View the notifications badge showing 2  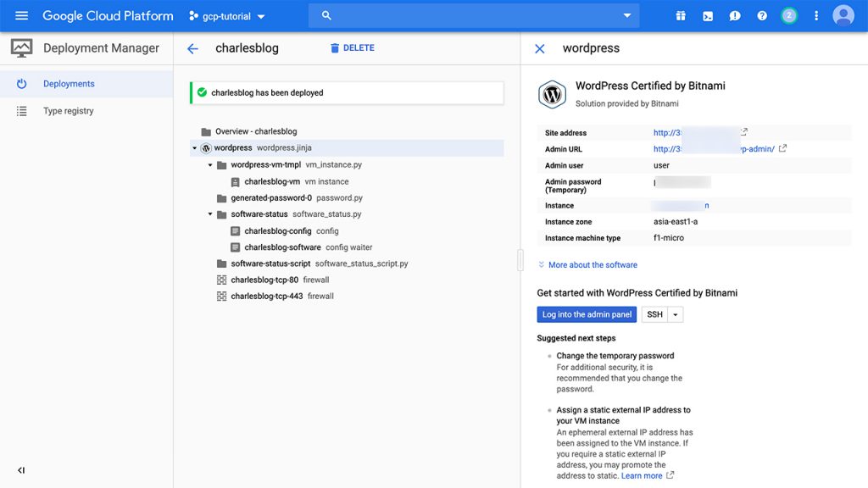[x=789, y=15]
